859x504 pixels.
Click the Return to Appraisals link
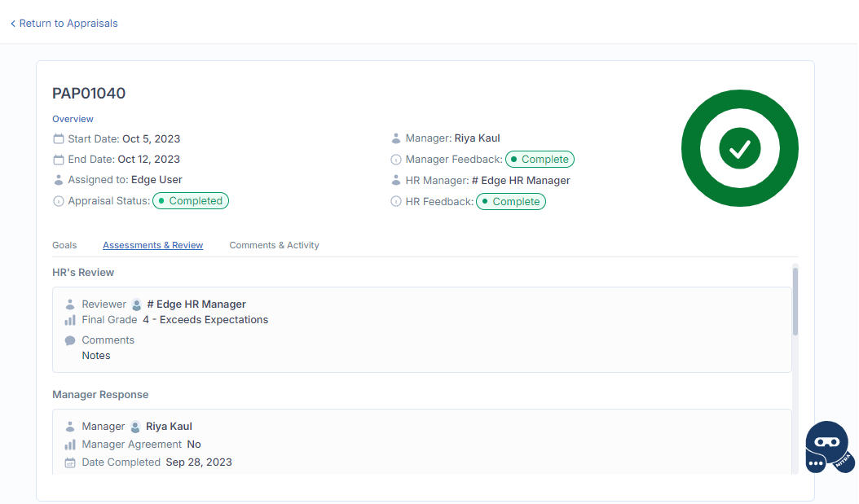[x=64, y=24]
